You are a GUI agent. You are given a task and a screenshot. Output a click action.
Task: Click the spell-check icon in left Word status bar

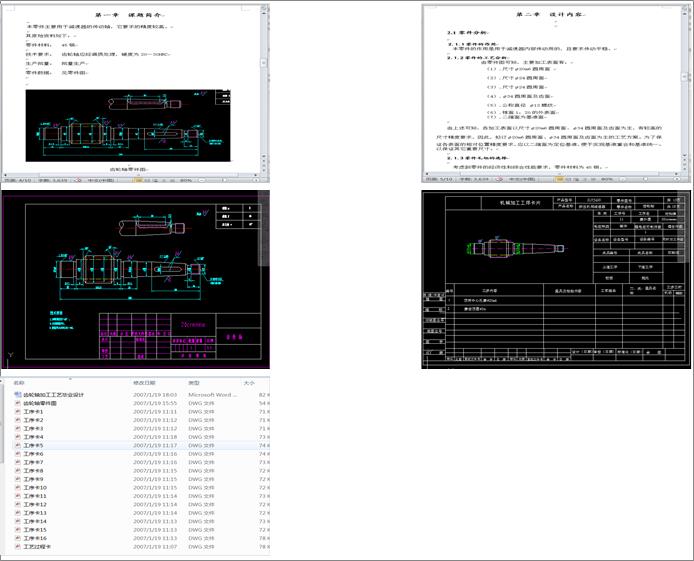(x=78, y=180)
